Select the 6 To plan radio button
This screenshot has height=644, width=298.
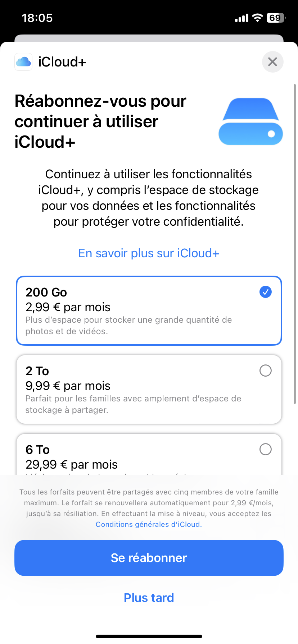point(266,449)
